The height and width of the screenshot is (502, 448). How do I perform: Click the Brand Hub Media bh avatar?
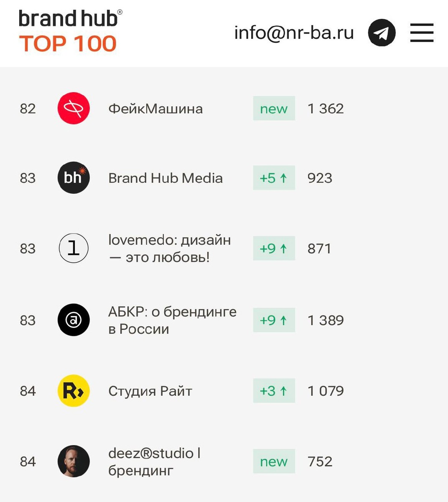74,178
